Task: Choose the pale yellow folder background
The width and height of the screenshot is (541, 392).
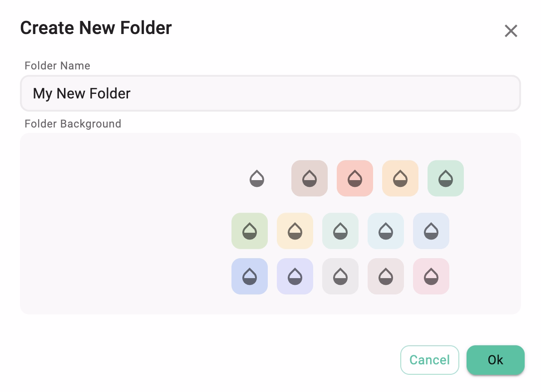Action: point(295,231)
